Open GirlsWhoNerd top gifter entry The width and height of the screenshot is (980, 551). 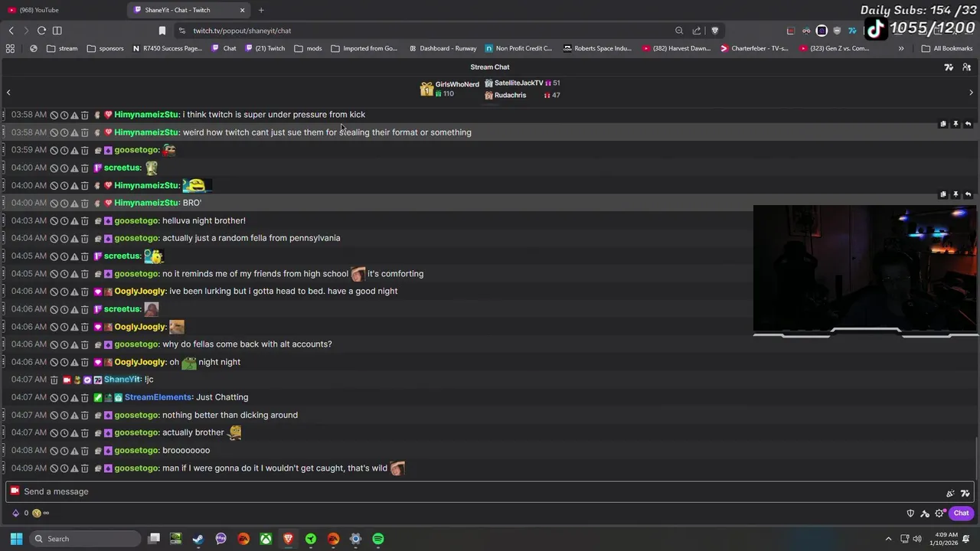[449, 89]
